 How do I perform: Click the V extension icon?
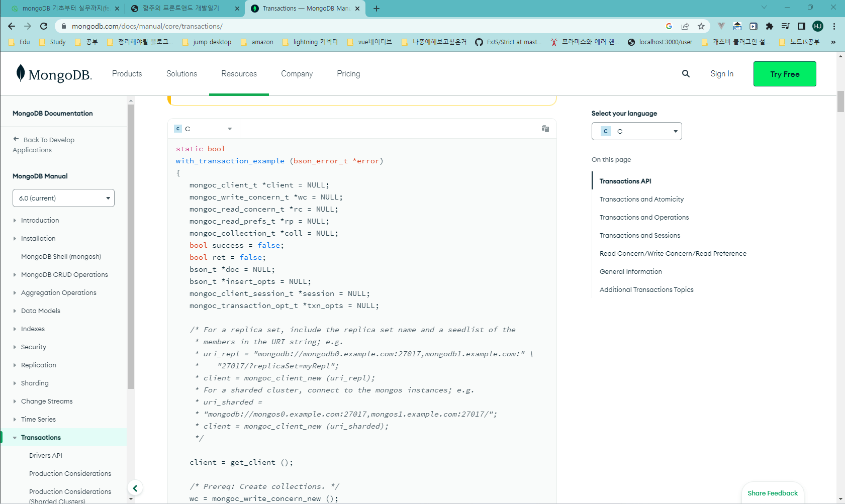click(x=721, y=26)
